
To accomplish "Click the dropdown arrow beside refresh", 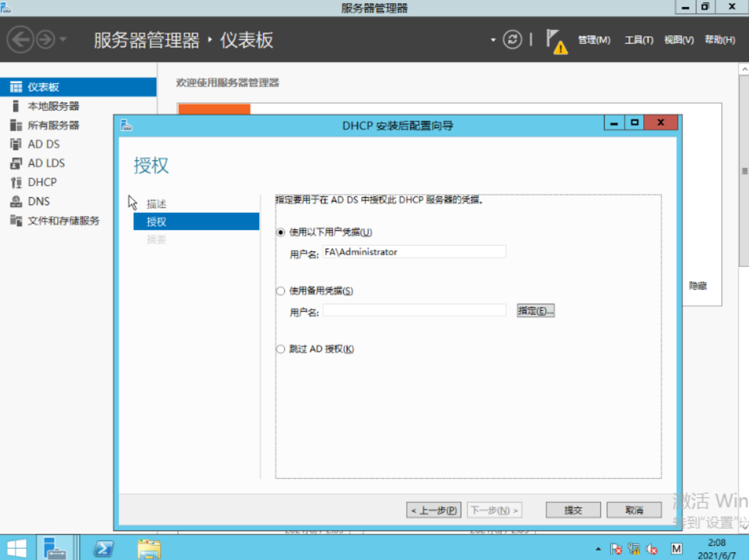I will (492, 39).
